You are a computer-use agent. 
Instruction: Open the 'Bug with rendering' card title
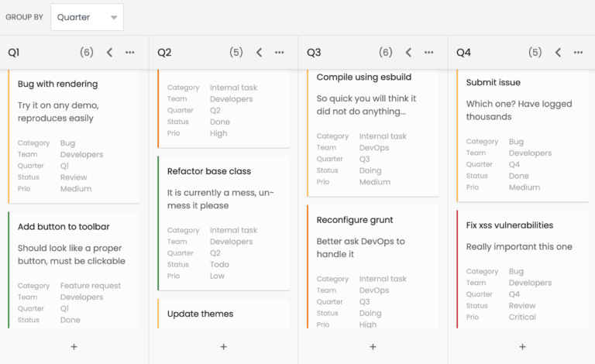point(57,84)
